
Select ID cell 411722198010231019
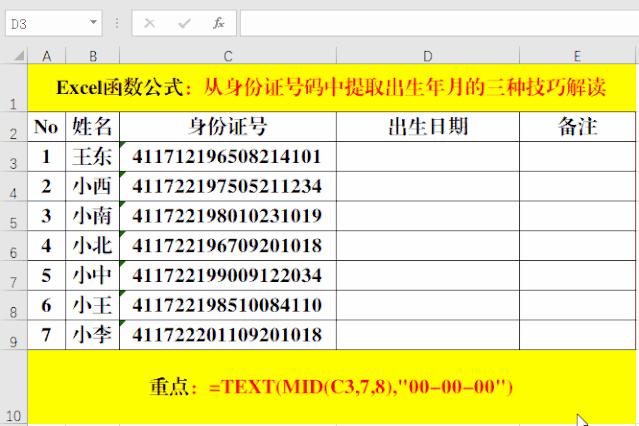click(x=228, y=216)
